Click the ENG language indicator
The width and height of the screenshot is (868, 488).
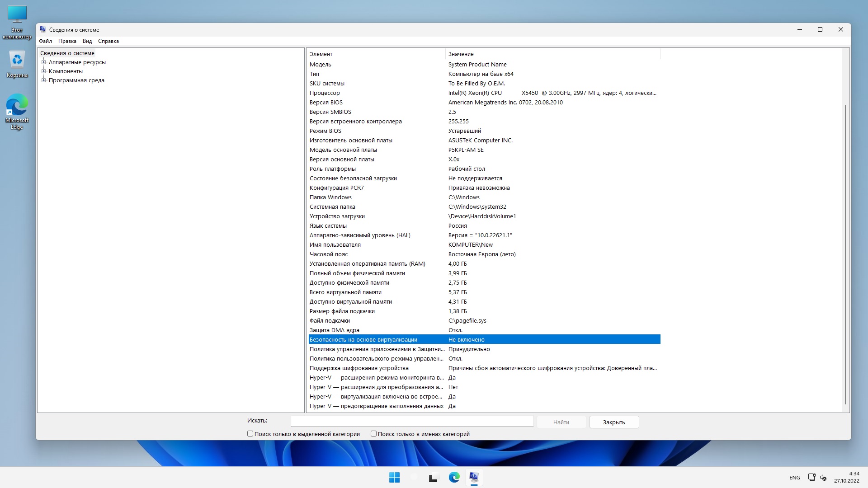pos(794,478)
